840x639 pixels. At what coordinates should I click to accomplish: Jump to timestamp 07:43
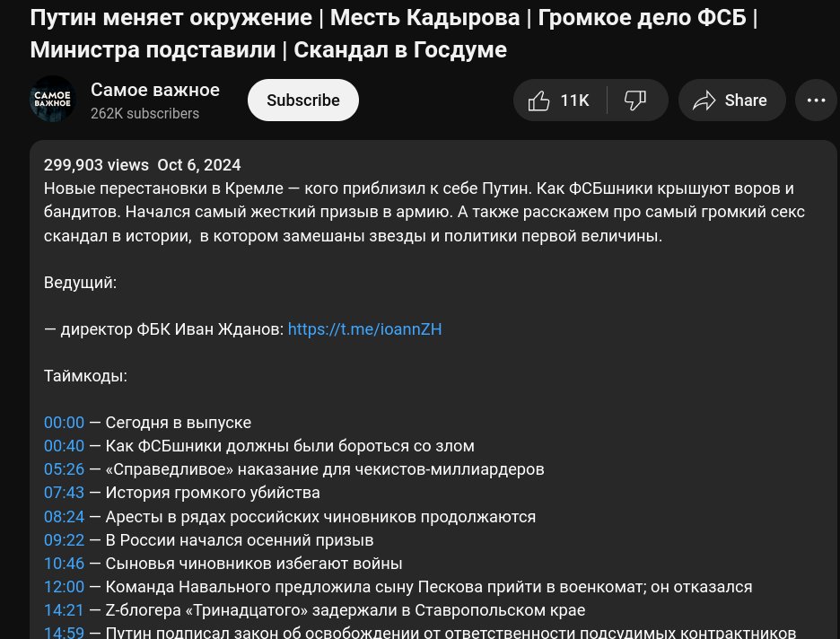[x=64, y=492]
